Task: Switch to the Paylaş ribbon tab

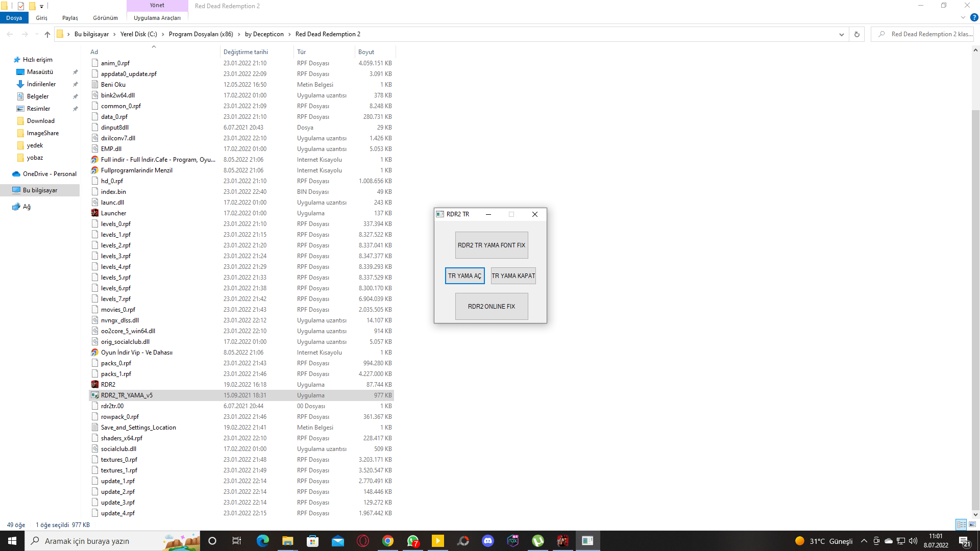Action: click(x=70, y=18)
